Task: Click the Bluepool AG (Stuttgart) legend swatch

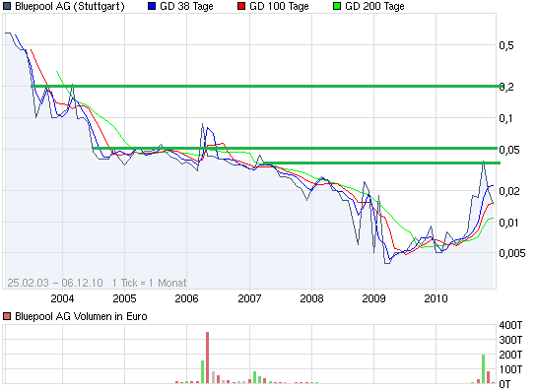Action: pos(7,6)
